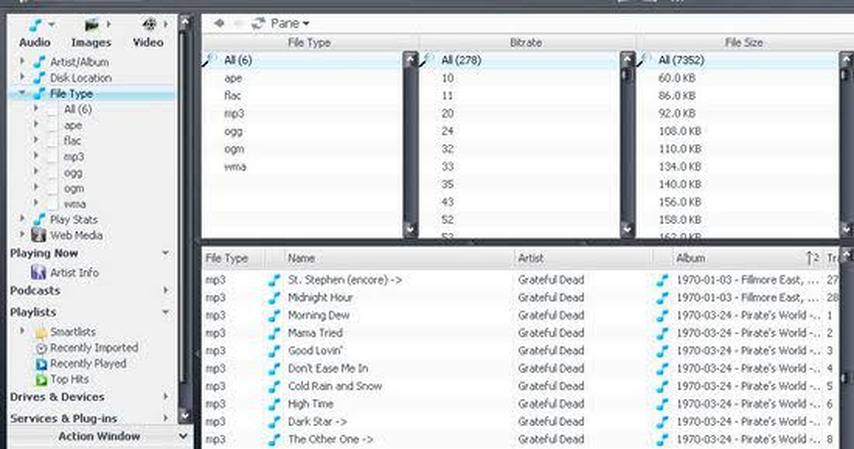Click the back navigation arrow
The height and width of the screenshot is (449, 854).
(219, 23)
